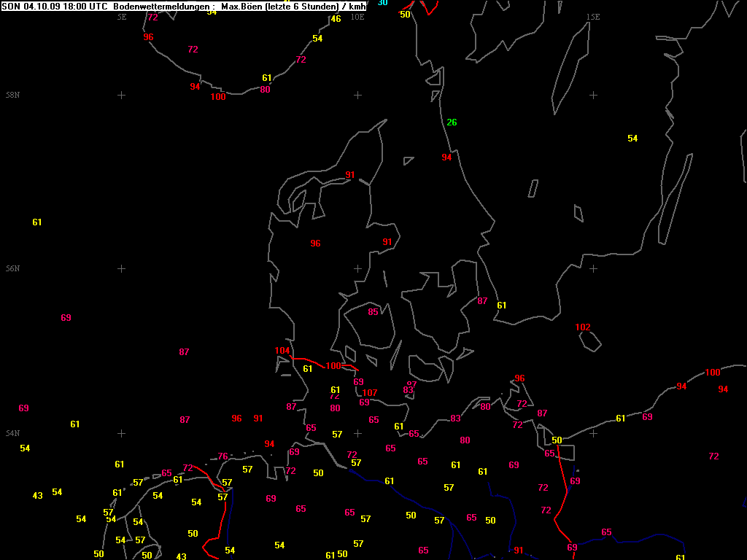Click the cyan 30 value at top edge

coord(383,3)
